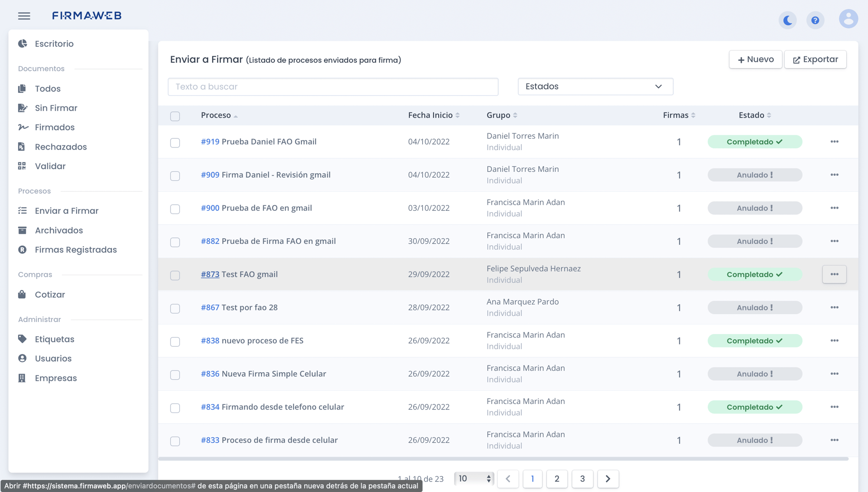Screen dimensions: 868x492
Task: Click the Exportar button
Action: pyautogui.click(x=815, y=59)
